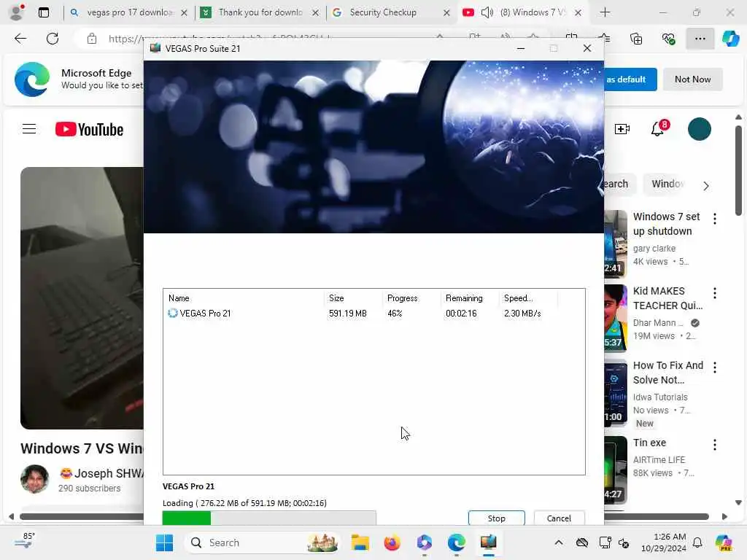The height and width of the screenshot is (560, 747).
Task: Show hidden system tray icons
Action: coord(559,542)
